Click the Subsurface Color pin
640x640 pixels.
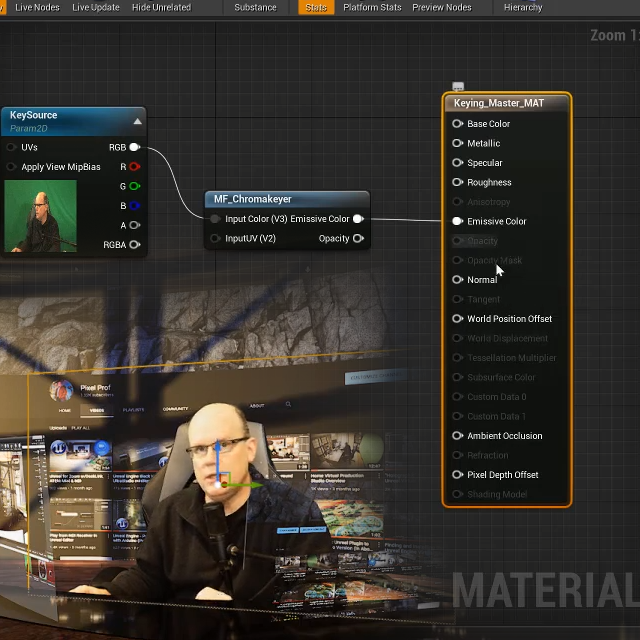(458, 377)
